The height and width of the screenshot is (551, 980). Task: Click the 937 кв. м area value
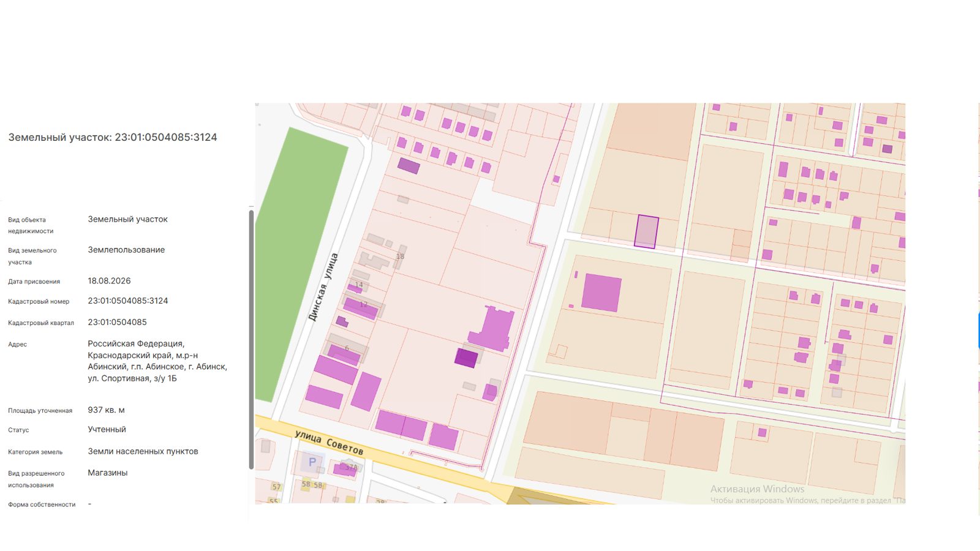point(106,410)
